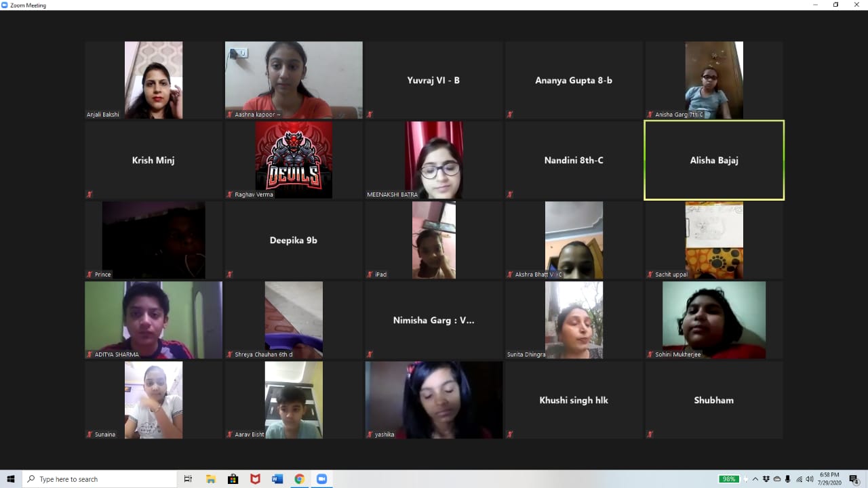This screenshot has height=488, width=868.
Task: Open File Explorer from taskbar
Action: click(211, 479)
